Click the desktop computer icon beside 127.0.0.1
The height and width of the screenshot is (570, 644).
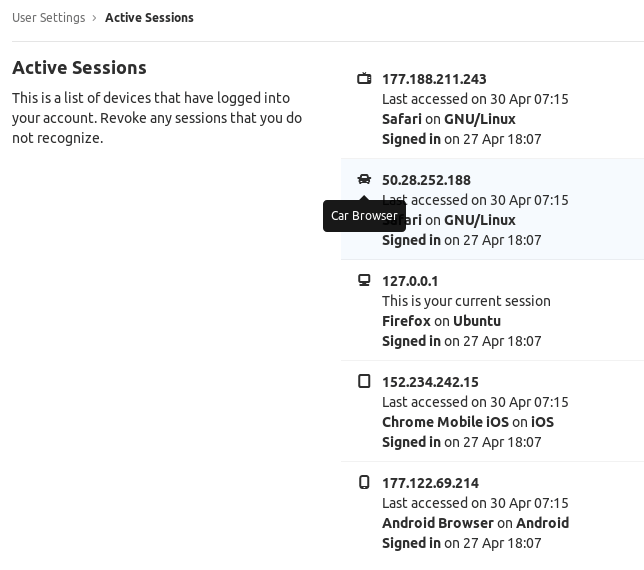(x=364, y=281)
